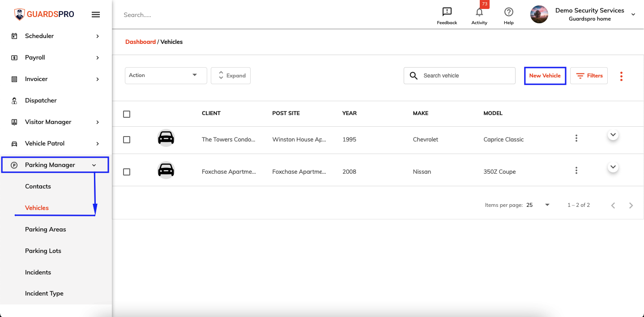This screenshot has height=317, width=644.
Task: Expand the Nissan 350Z Coupe row details
Action: [613, 167]
